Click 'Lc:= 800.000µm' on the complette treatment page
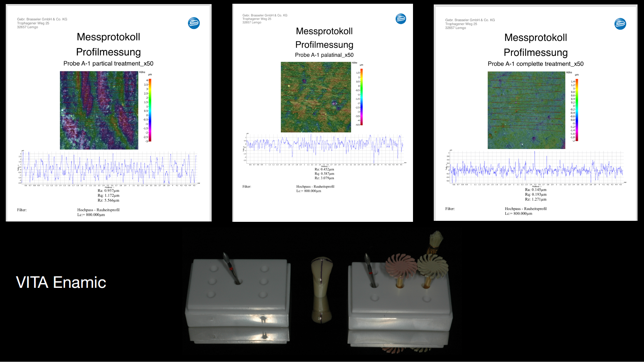 [x=518, y=214]
